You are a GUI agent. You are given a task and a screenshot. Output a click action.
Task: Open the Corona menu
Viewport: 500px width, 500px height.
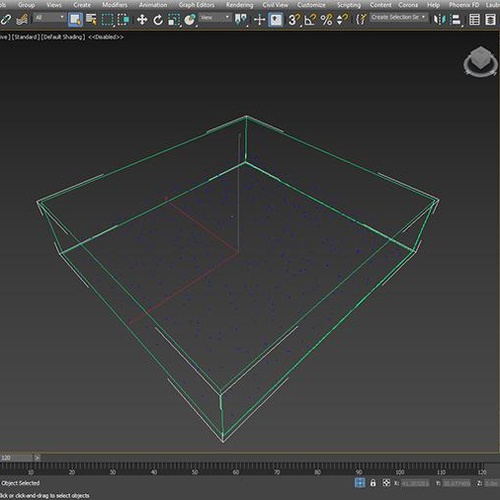coord(408,5)
